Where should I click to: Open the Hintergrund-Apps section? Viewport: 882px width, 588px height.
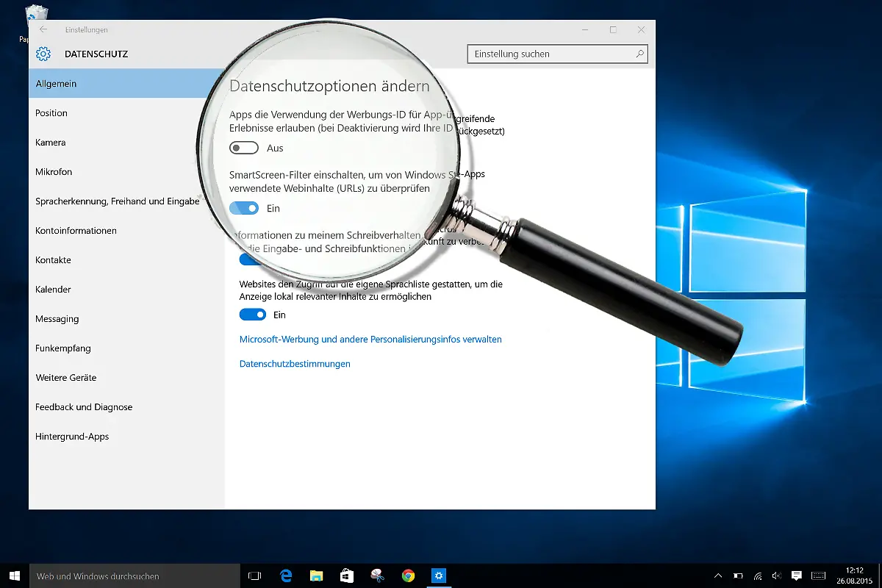click(71, 436)
